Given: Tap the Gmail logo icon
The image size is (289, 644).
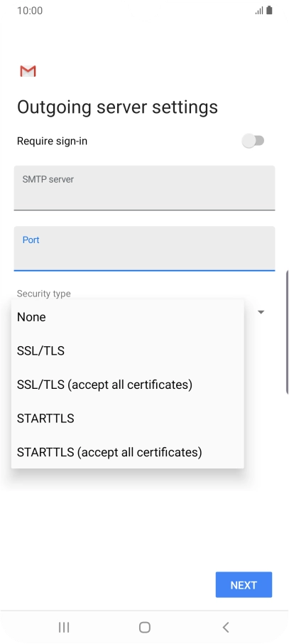Looking at the screenshot, I should (28, 71).
